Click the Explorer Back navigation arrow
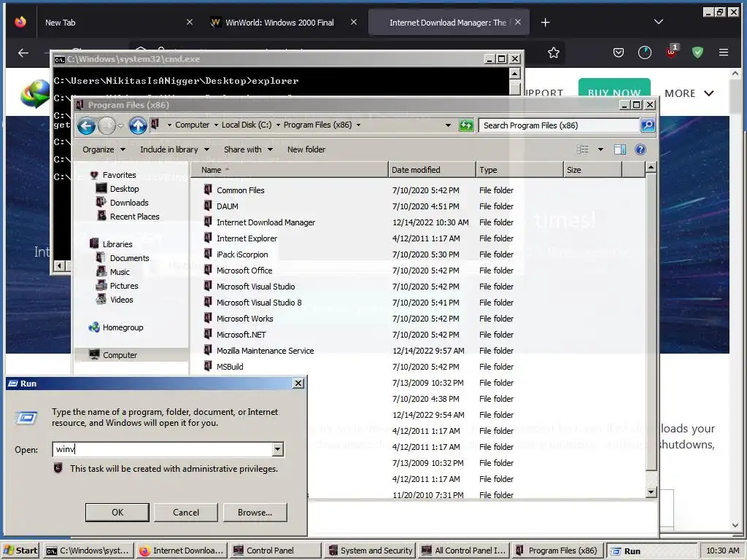Viewport: 747px width, 560px height. (x=86, y=126)
